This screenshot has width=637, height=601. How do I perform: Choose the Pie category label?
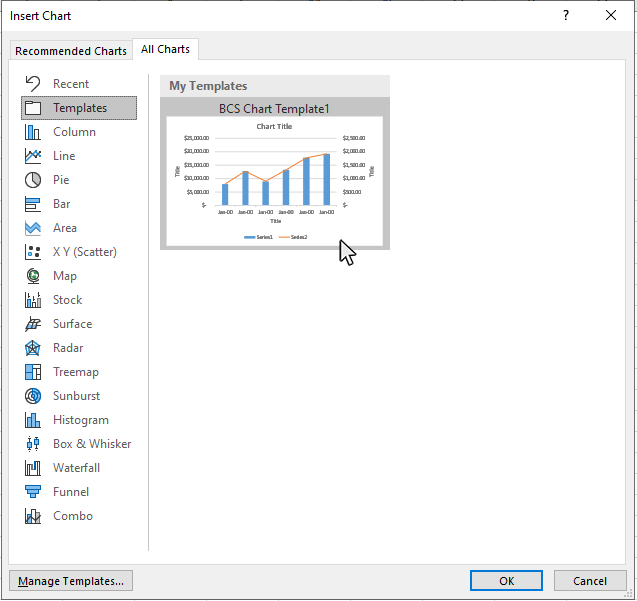tap(61, 180)
